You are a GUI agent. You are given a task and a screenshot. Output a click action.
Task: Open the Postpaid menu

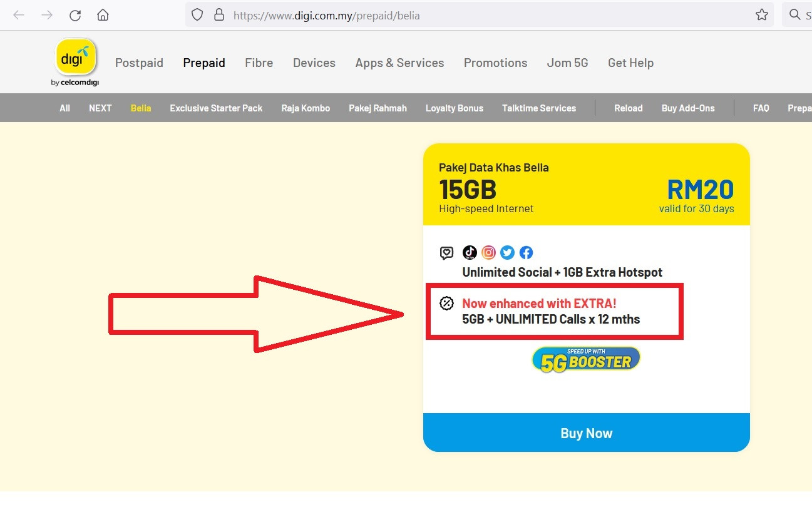[x=139, y=63]
